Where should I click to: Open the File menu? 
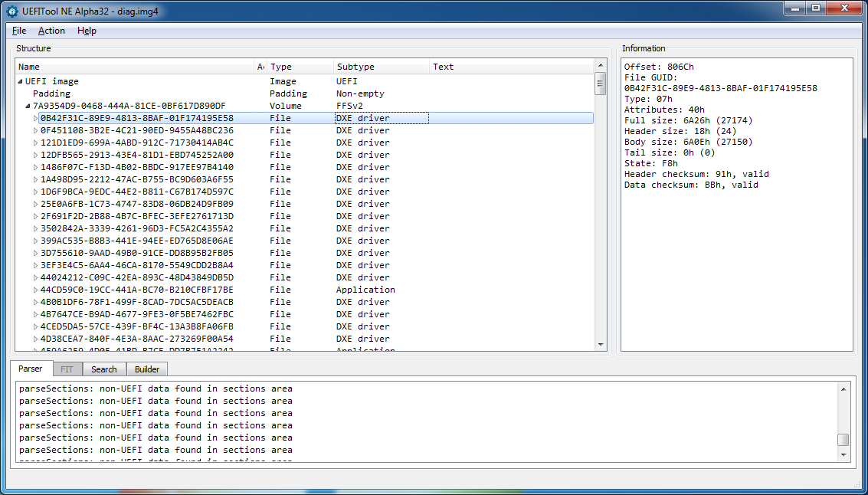[x=19, y=31]
